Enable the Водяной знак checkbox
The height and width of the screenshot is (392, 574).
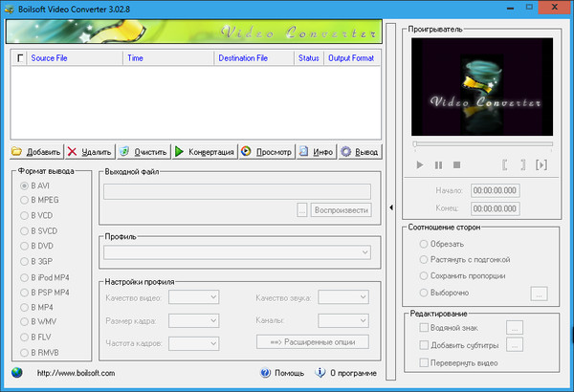point(425,327)
